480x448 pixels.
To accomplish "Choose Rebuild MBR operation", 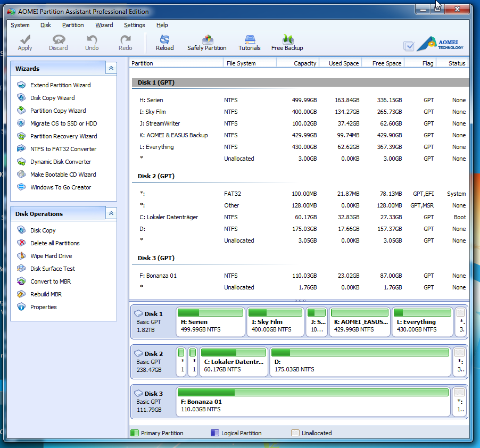I will 46,294.
